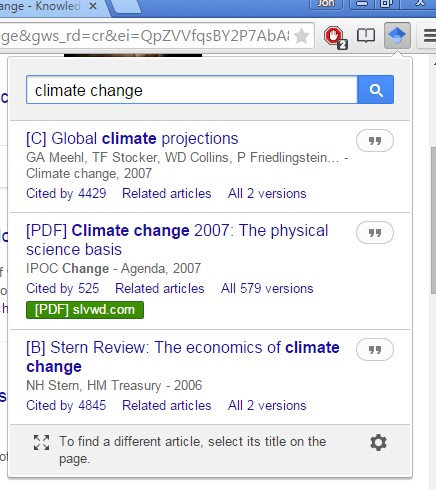Click the page's vertical scrollbar

[x=433, y=220]
